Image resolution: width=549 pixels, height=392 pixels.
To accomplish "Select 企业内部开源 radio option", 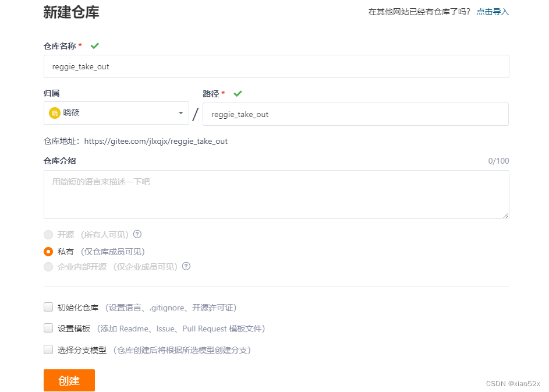I will 48,266.
